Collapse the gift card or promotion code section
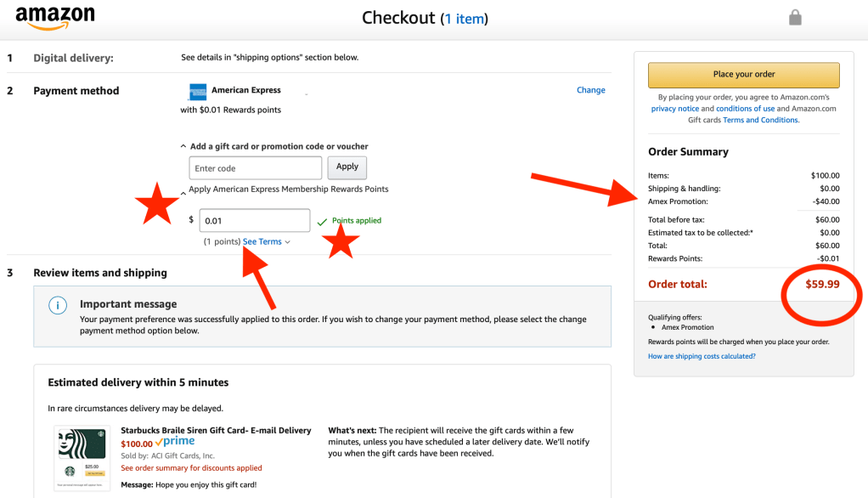The height and width of the screenshot is (498, 868). pyautogui.click(x=184, y=147)
